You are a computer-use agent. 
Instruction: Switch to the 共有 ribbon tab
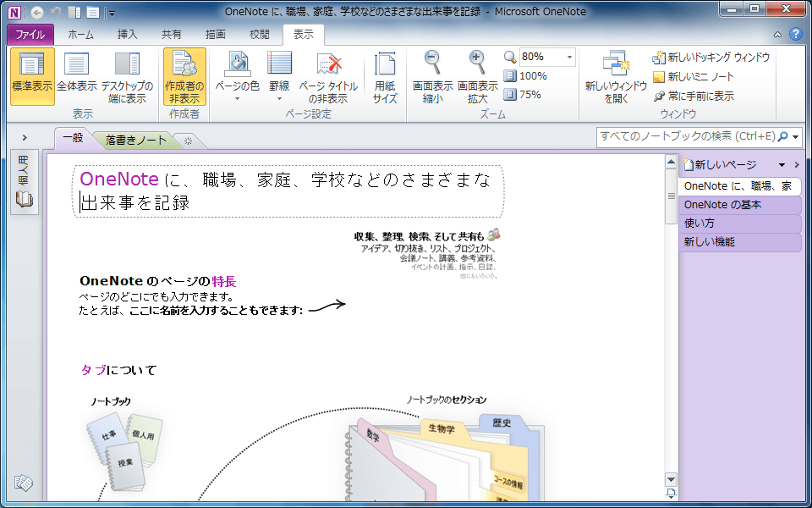(172, 36)
